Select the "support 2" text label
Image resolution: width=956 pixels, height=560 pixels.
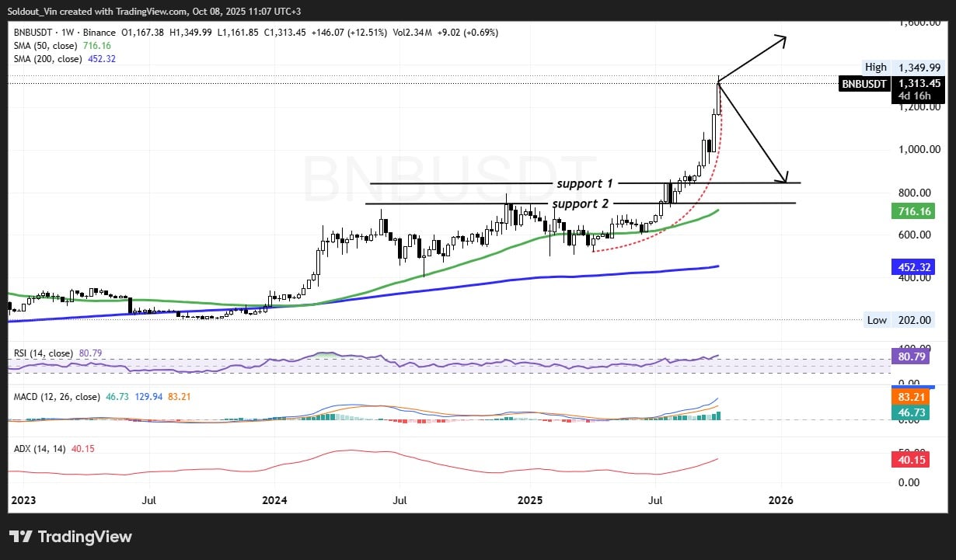(x=581, y=203)
